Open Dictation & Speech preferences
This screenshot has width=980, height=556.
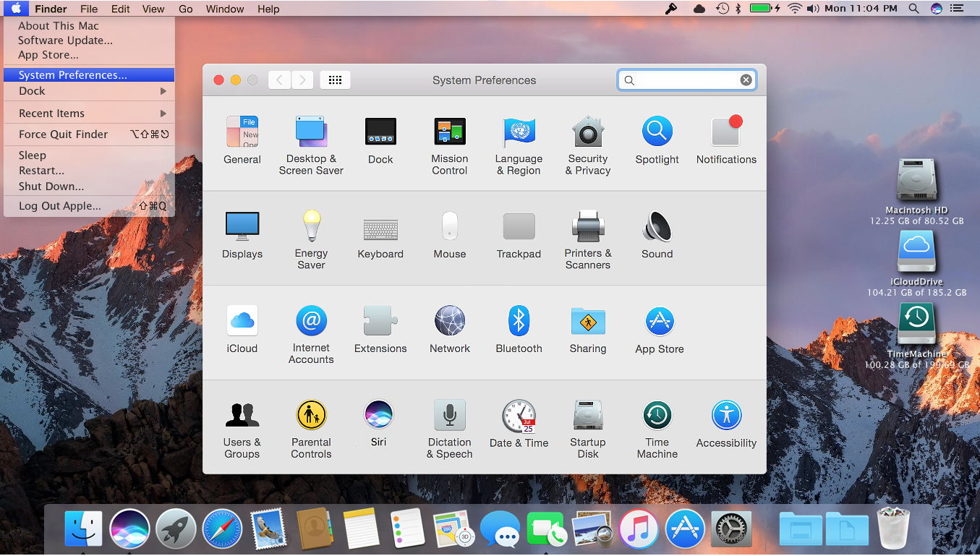[450, 429]
